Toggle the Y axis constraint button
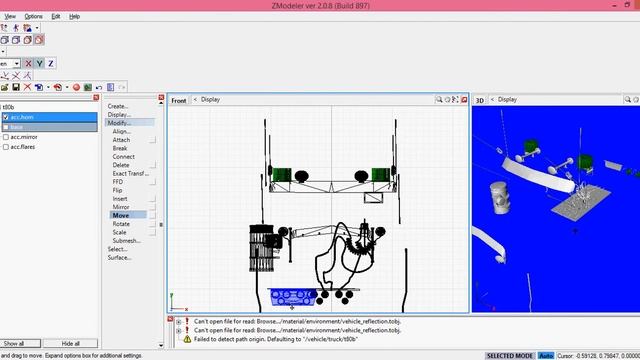 (40, 64)
